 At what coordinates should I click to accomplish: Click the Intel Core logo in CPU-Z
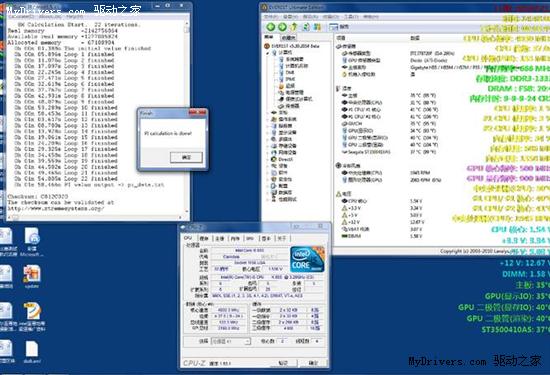point(308,259)
